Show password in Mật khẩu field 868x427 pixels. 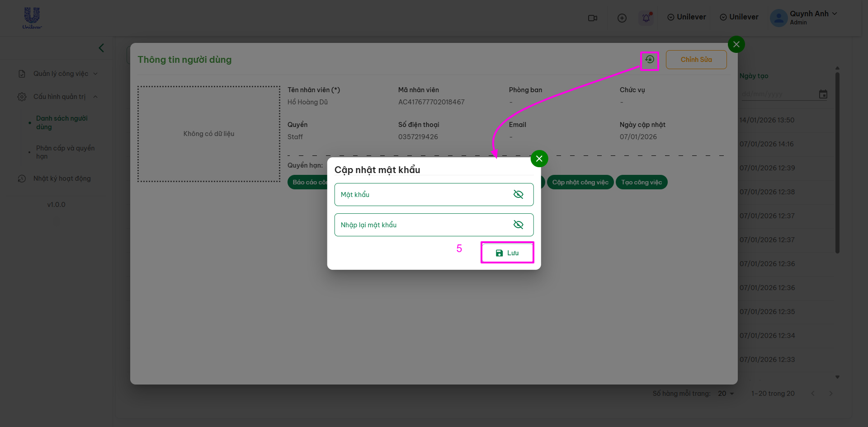pos(518,194)
